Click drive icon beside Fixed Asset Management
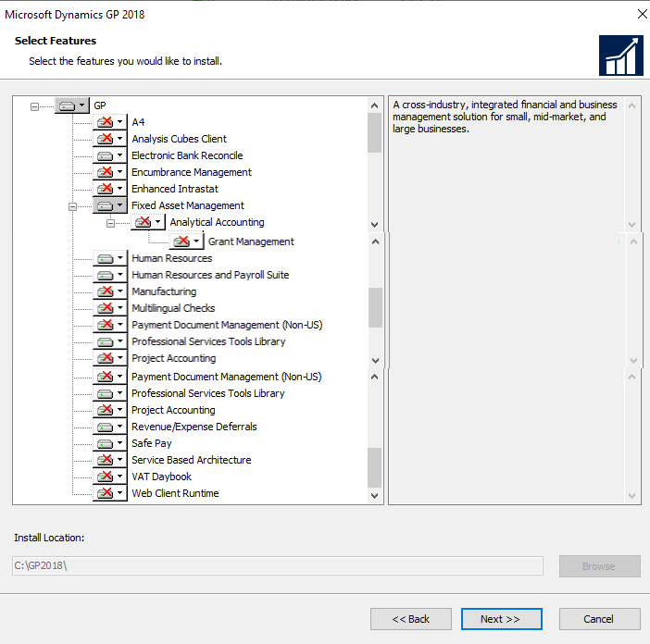Screen dimensions: 650x644 click(106, 205)
